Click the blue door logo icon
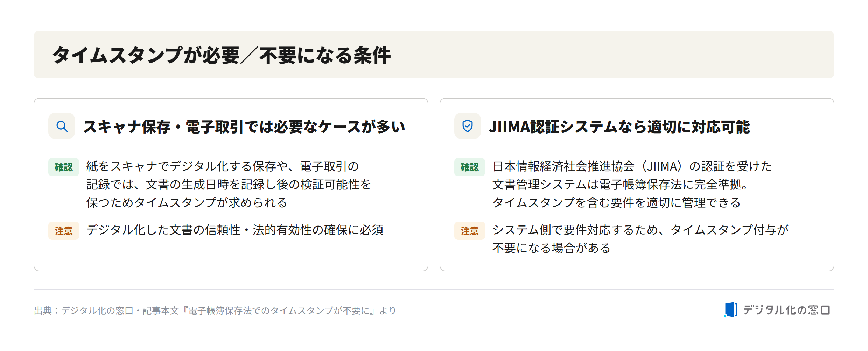This screenshot has height=351, width=868. pyautogui.click(x=731, y=310)
